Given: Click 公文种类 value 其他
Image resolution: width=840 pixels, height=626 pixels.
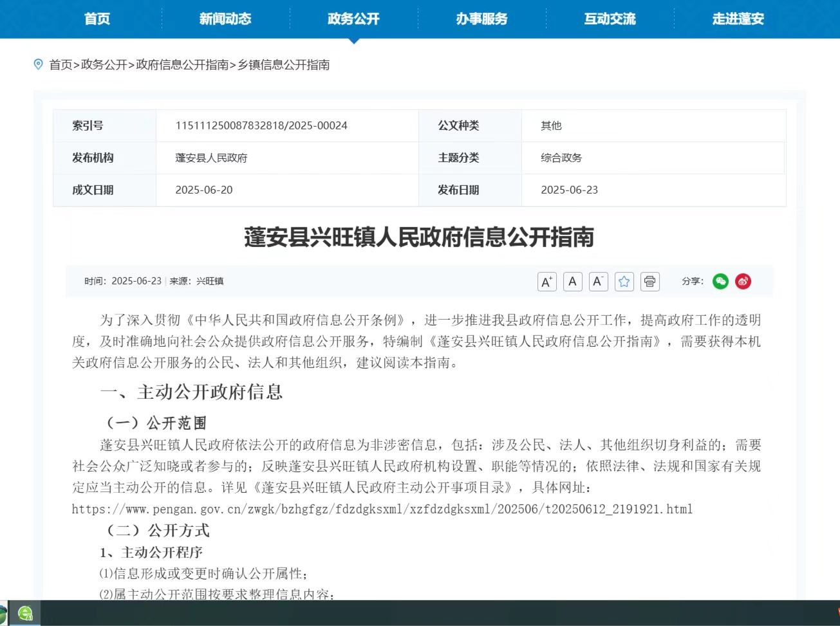Looking at the screenshot, I should 551,125.
